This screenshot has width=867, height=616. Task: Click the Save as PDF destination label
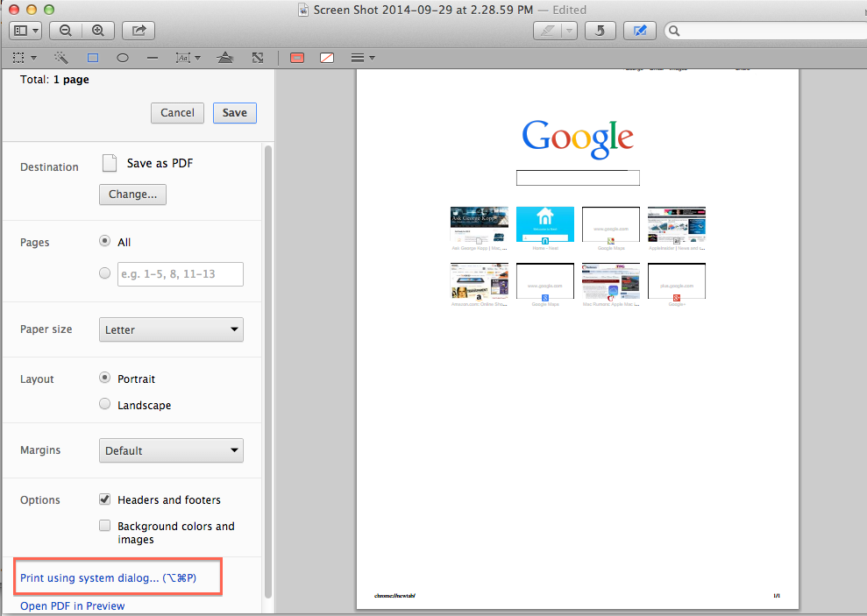(160, 163)
